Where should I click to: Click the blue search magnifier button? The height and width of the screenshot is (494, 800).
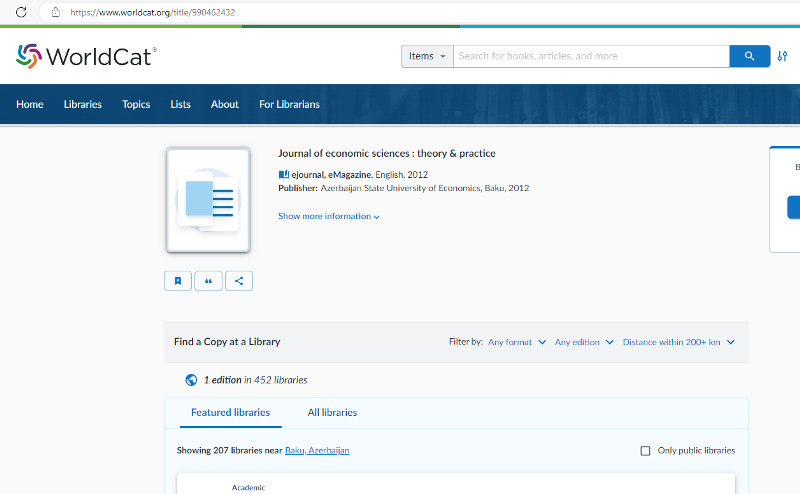[749, 56]
